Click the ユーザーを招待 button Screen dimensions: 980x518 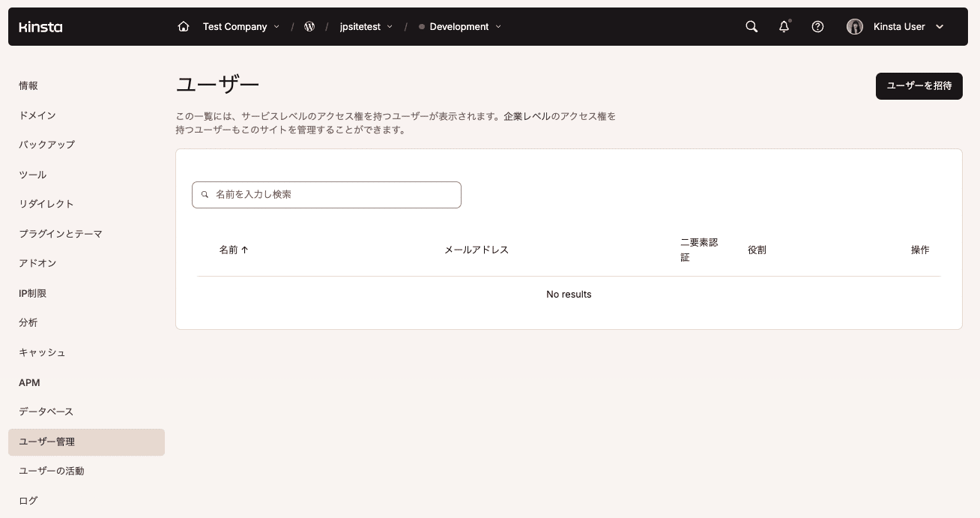919,86
